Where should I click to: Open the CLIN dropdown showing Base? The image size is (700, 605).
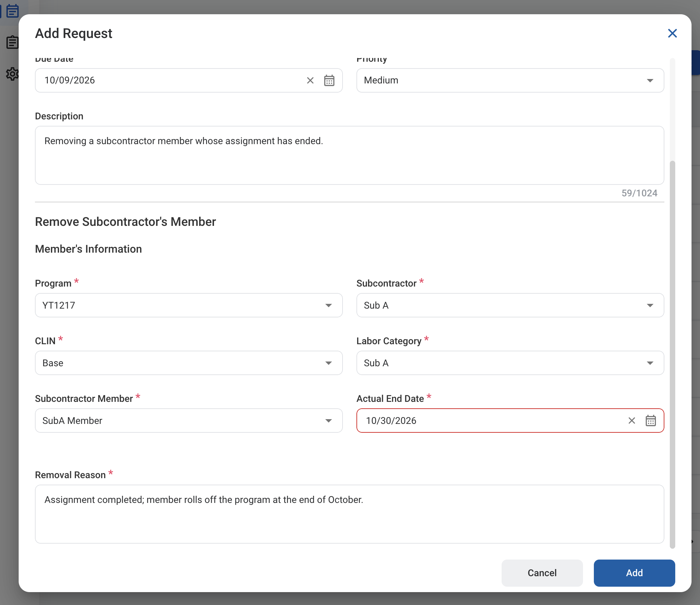(x=189, y=363)
